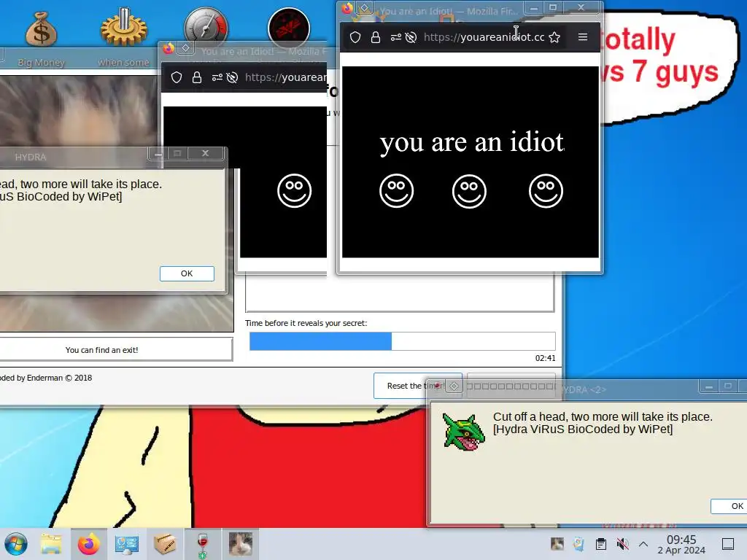The height and width of the screenshot is (560, 747).
Task: Click the blue notes tray icon
Action: tap(578, 544)
